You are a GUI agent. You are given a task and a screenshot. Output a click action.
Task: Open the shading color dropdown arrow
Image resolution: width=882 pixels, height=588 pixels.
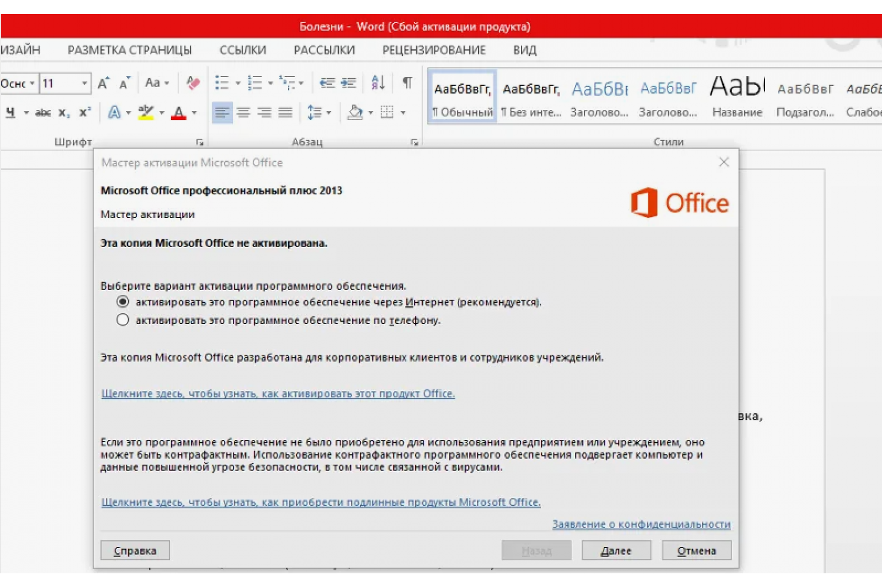(370, 112)
